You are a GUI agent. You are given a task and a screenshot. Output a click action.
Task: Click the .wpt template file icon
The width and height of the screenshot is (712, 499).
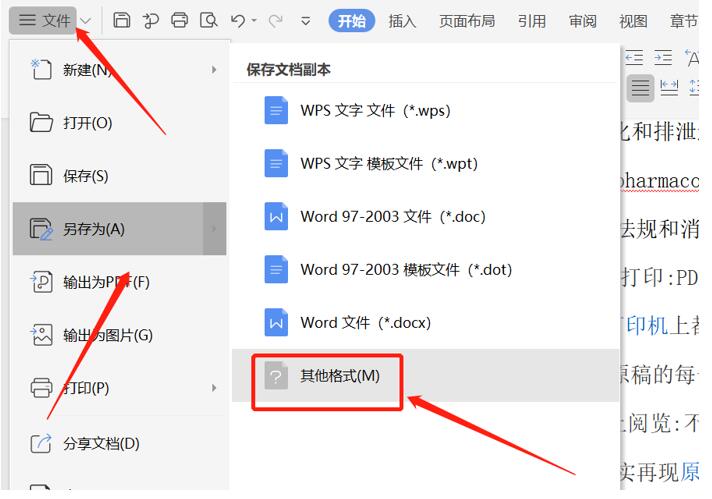pos(276,163)
